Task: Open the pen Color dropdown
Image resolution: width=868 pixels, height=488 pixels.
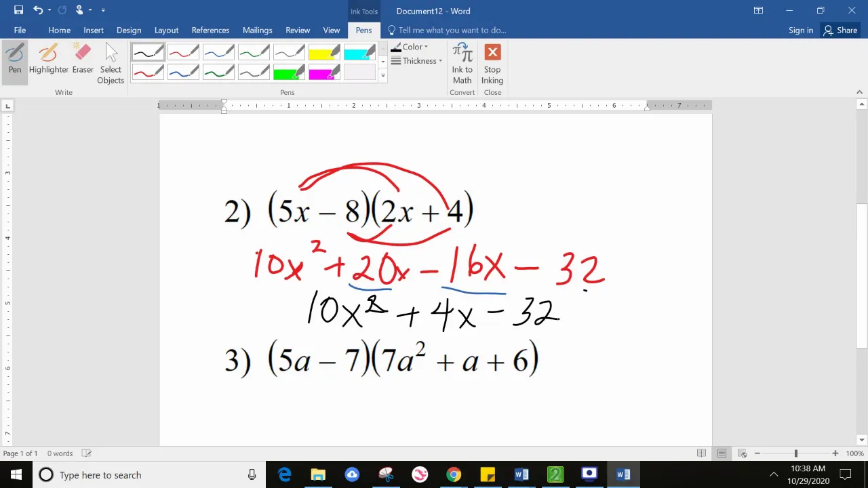Action: coord(410,47)
